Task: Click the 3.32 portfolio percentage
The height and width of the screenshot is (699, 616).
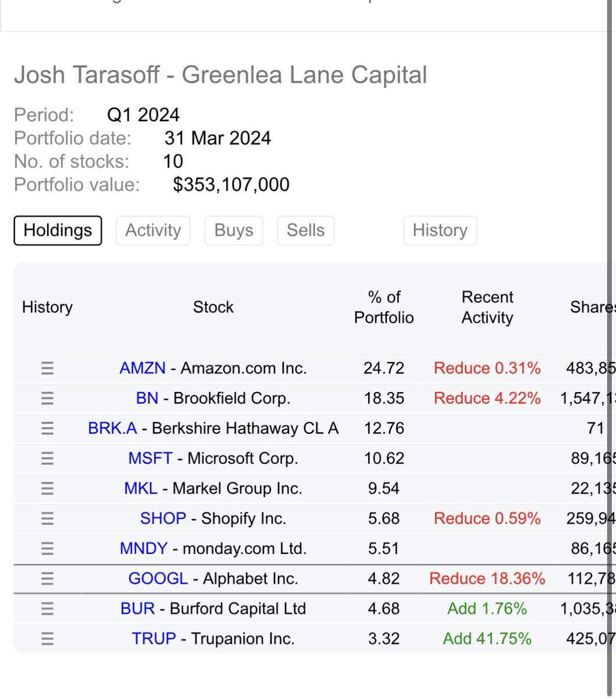Action: [384, 638]
